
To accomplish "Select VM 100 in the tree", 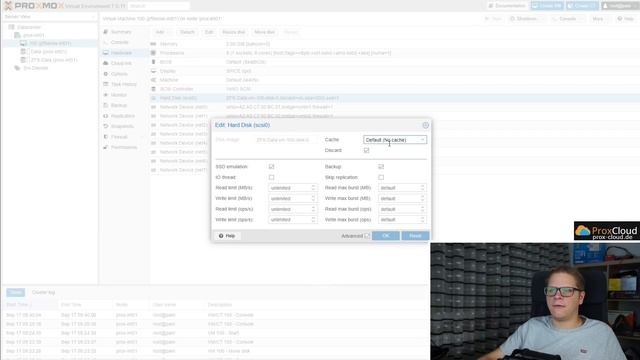I will point(50,43).
